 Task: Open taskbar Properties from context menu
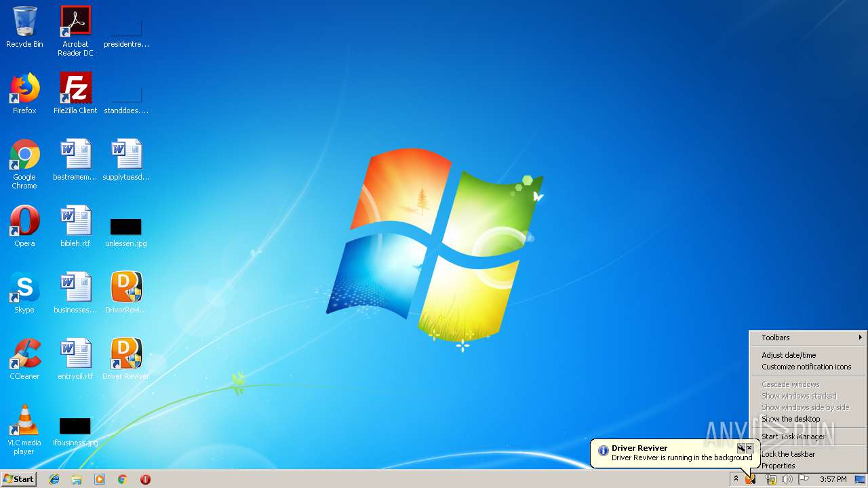point(808,466)
